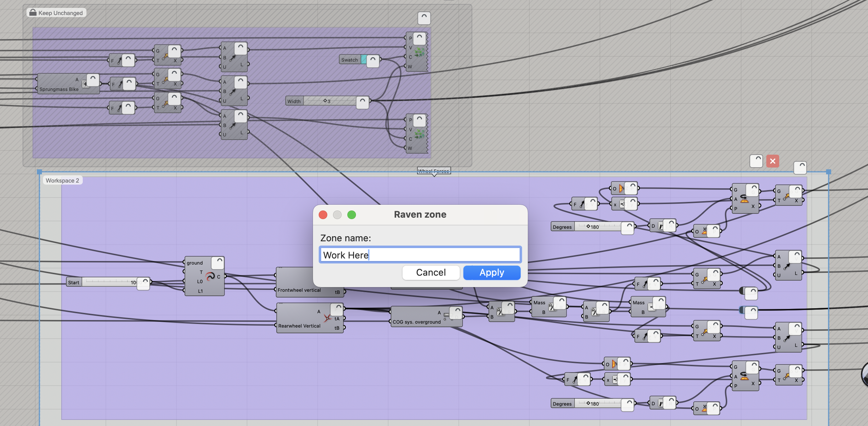The height and width of the screenshot is (426, 868).
Task: Click the negative icon on upper x component
Action: (622, 204)
